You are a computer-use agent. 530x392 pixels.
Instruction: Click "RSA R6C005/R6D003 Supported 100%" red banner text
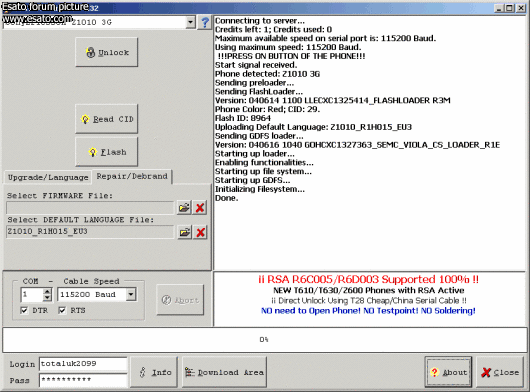coord(368,279)
